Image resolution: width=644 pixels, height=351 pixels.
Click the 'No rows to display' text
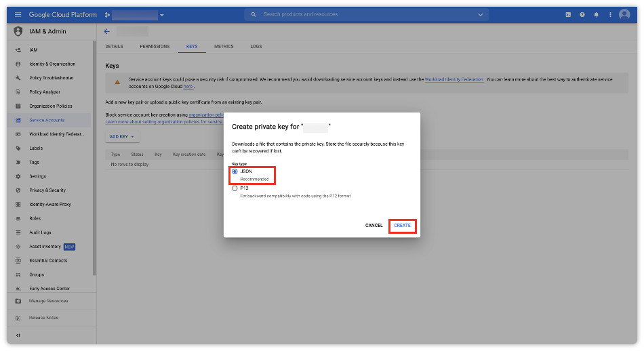pyautogui.click(x=129, y=165)
